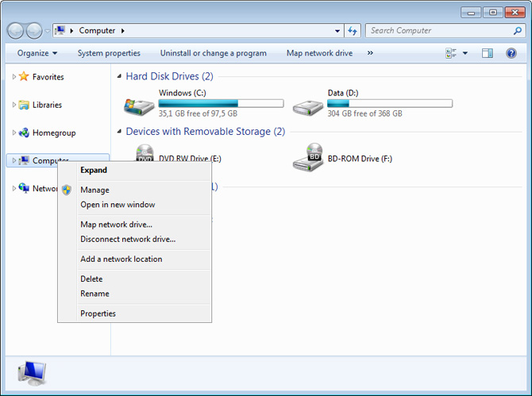Viewport: 532px width, 396px height.
Task: Choose Manage from the context menu
Action: (x=135, y=190)
